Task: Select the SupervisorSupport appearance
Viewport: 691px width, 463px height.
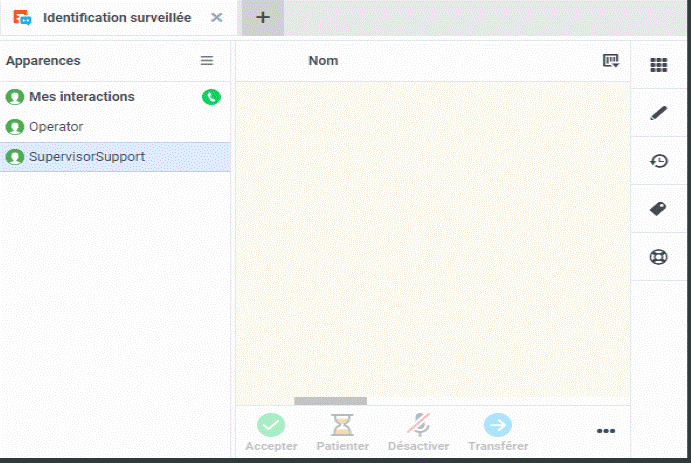Action: [x=86, y=157]
